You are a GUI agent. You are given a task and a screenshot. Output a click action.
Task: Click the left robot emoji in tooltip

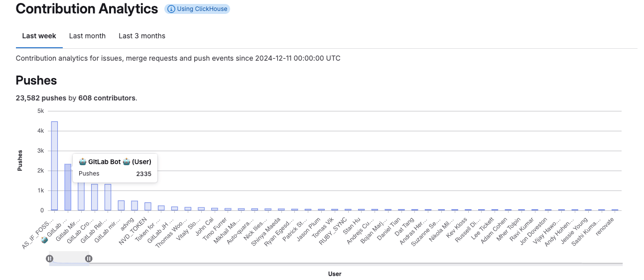pyautogui.click(x=83, y=161)
